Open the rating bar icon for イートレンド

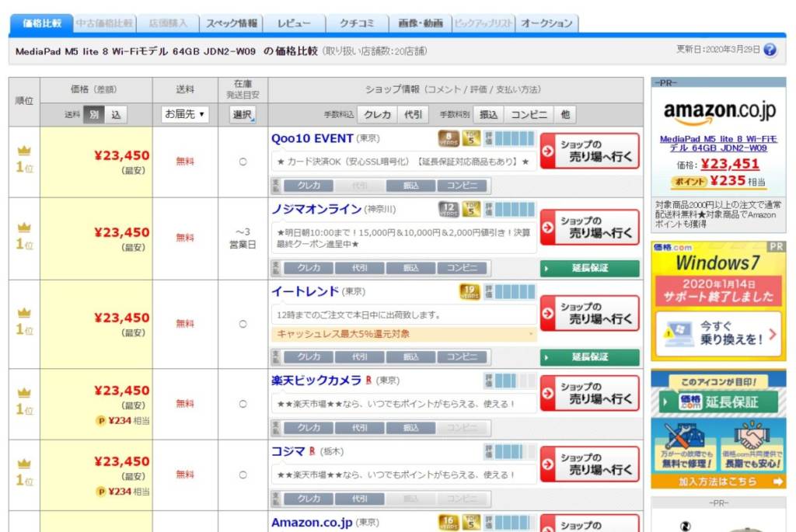(510, 291)
